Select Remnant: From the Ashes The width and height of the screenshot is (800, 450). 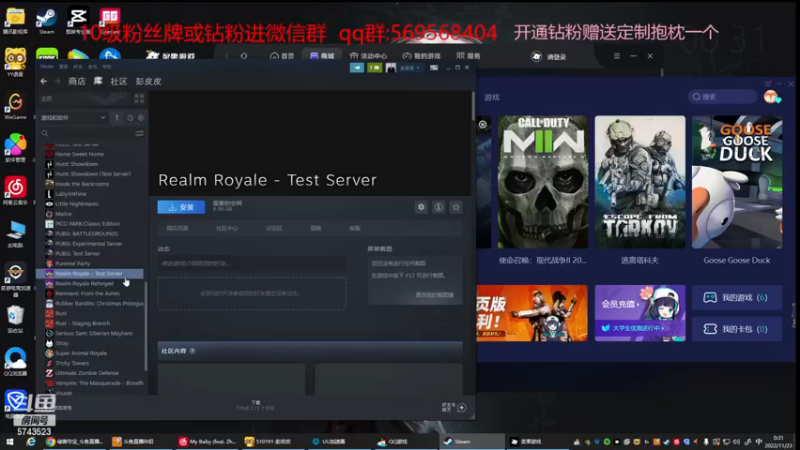point(87,293)
